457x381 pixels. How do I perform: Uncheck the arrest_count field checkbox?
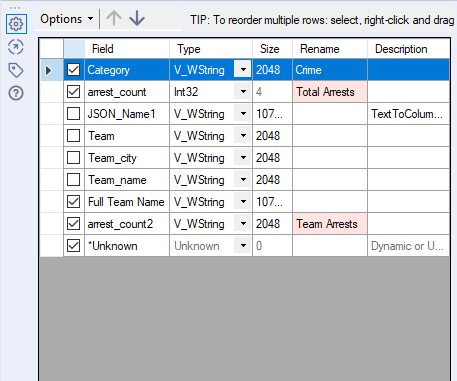click(x=73, y=92)
